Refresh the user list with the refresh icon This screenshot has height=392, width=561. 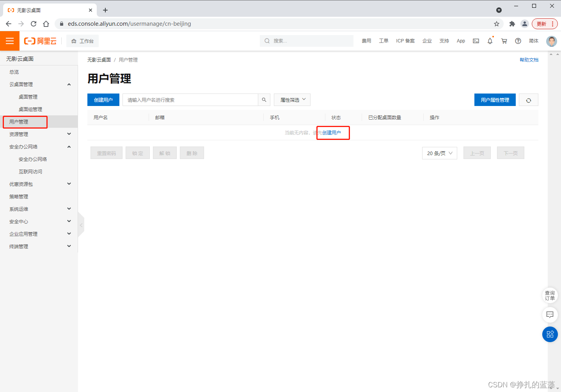point(528,100)
